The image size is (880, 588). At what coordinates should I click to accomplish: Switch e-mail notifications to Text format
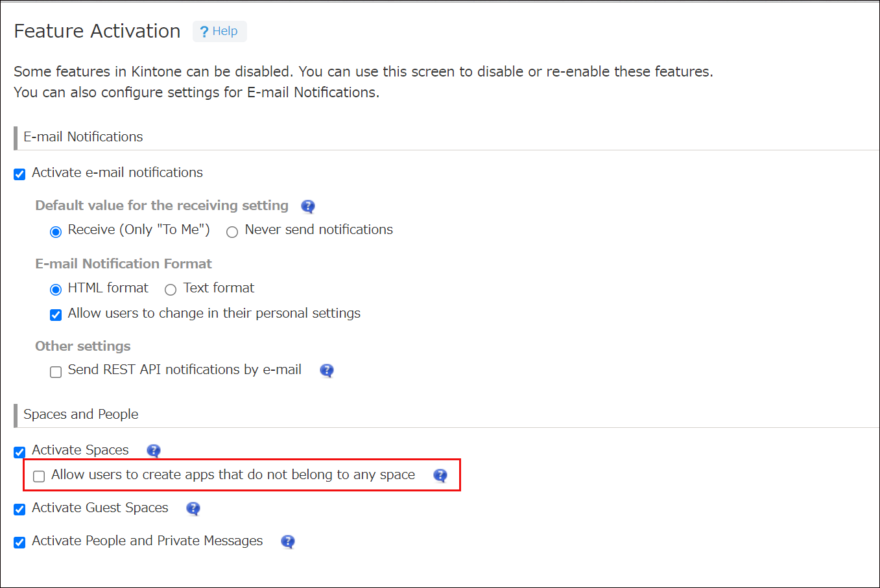pos(171,290)
